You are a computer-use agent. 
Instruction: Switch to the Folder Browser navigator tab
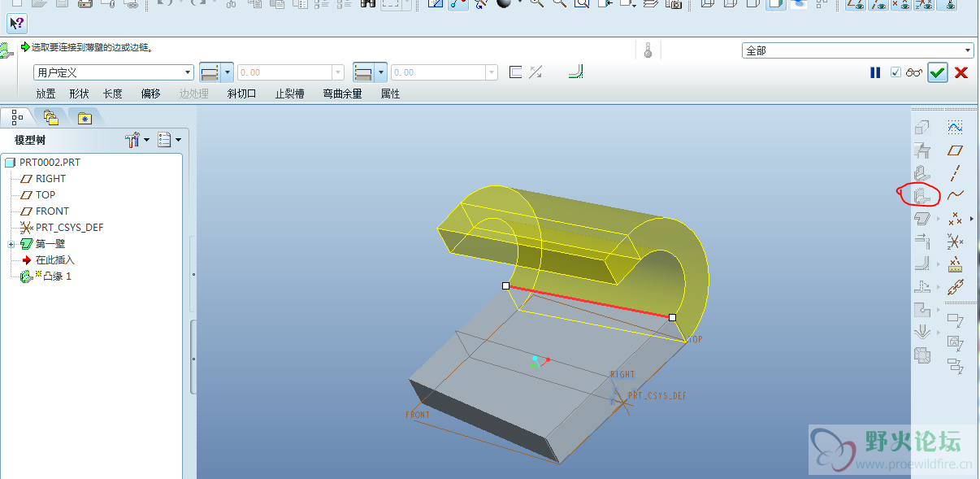(x=50, y=117)
